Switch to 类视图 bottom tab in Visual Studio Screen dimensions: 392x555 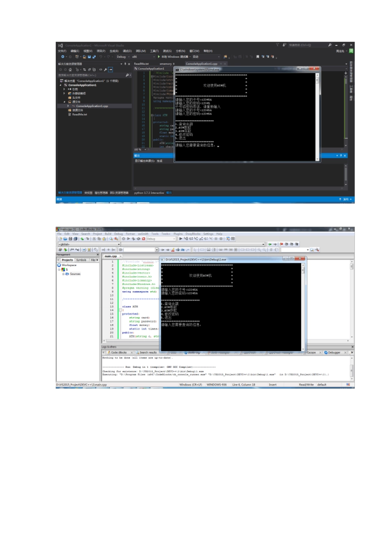pyautogui.click(x=88, y=193)
